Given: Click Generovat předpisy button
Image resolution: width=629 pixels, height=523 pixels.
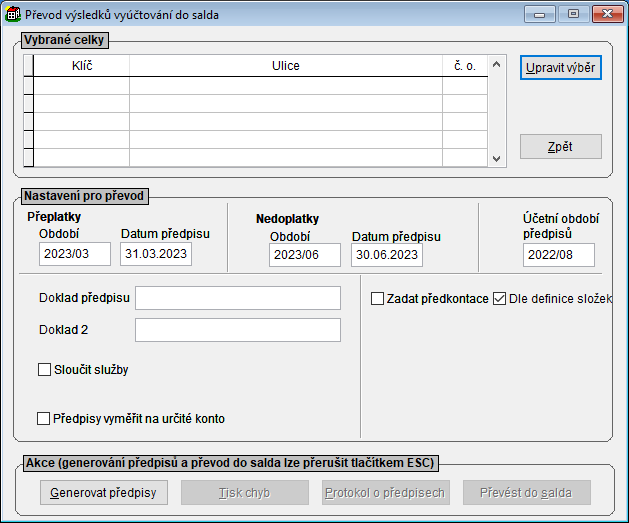Looking at the screenshot, I should (x=103, y=493).
